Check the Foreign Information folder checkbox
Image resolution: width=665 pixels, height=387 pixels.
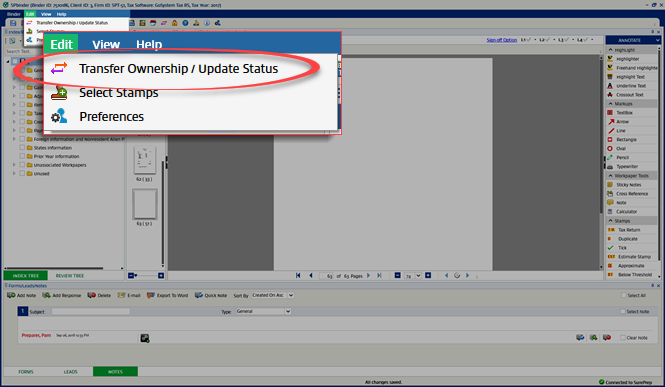[22, 139]
